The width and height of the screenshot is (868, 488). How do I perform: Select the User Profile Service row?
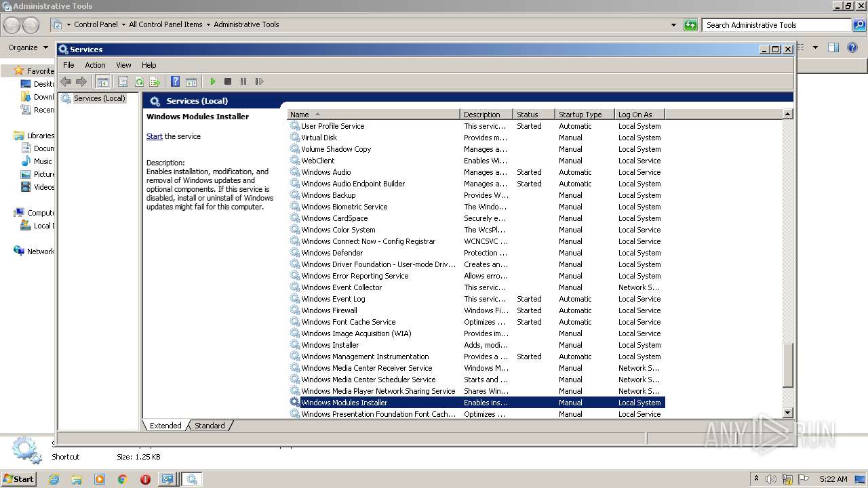coord(476,126)
